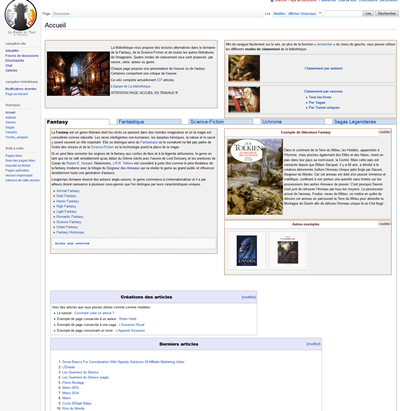Viewport: 400px width, 411px height.
Task: Open the second example book cover thumbnail
Action: point(288,250)
